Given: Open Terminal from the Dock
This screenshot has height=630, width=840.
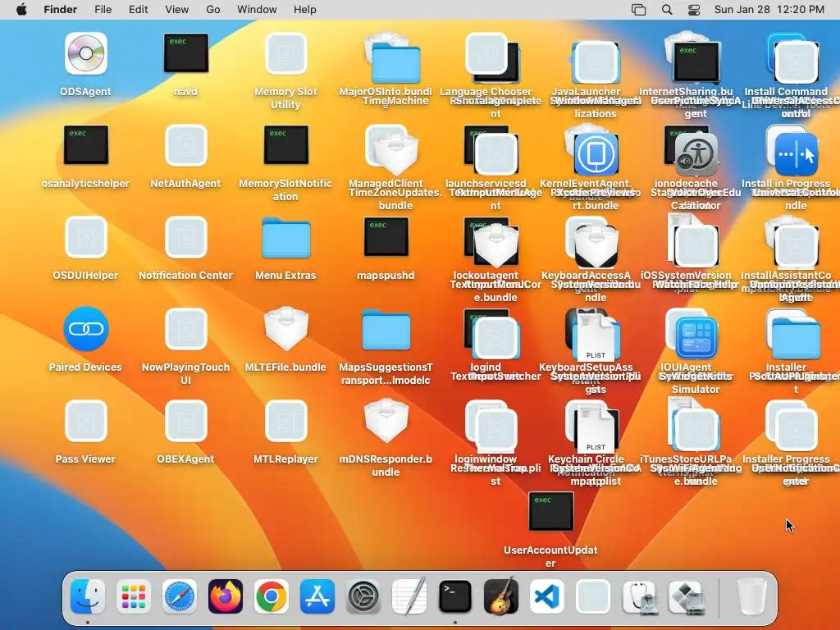Looking at the screenshot, I should pos(454,596).
